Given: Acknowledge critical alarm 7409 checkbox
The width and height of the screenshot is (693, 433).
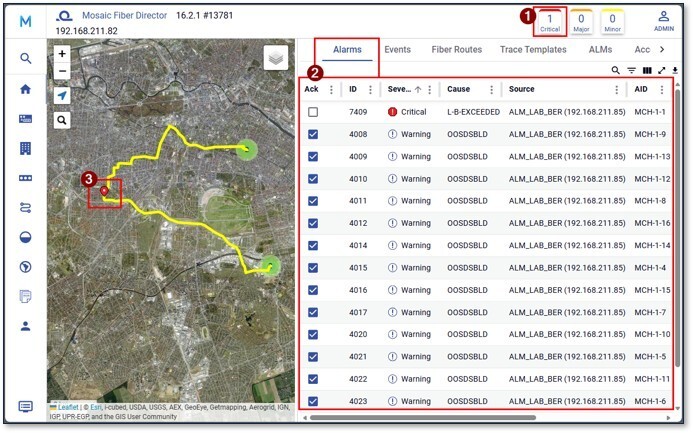Looking at the screenshot, I should pyautogui.click(x=313, y=112).
